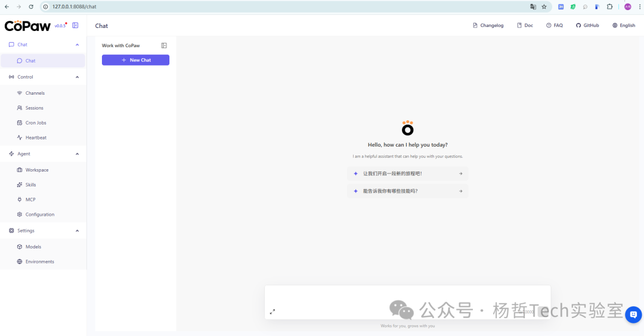Screen dimensions: 644x336
Task: Open the GitHub link
Action: [587, 26]
